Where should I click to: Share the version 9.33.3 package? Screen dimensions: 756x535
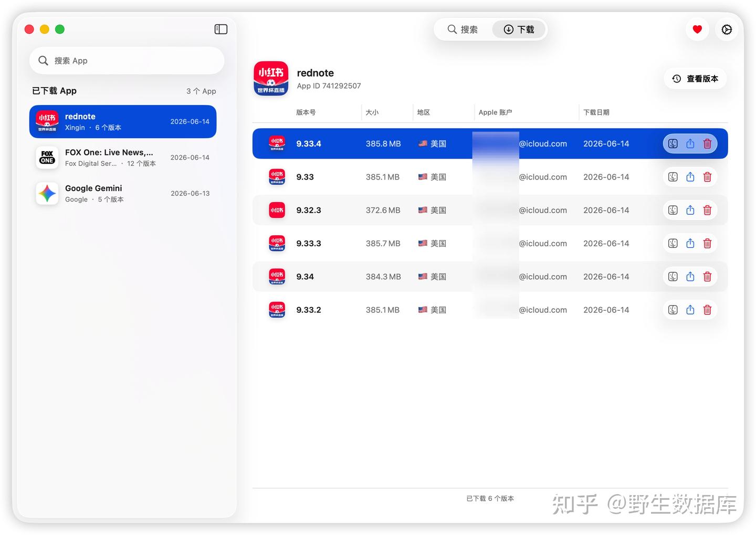[690, 244]
